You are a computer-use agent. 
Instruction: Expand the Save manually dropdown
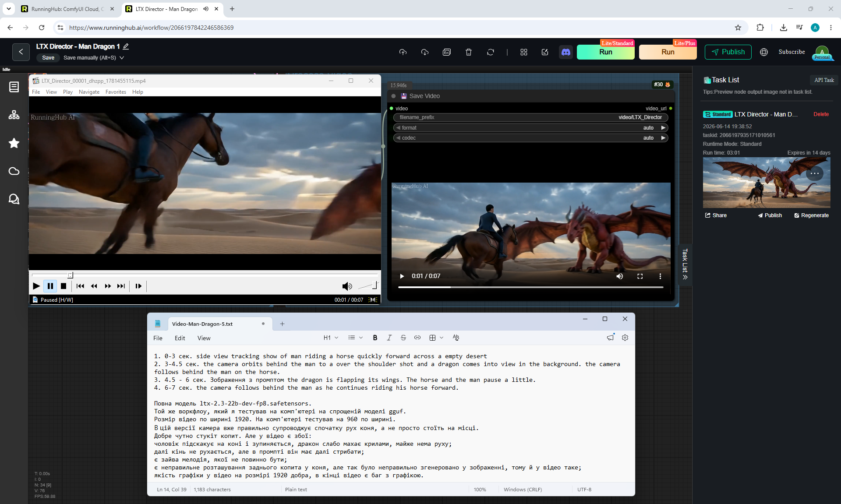pos(122,58)
